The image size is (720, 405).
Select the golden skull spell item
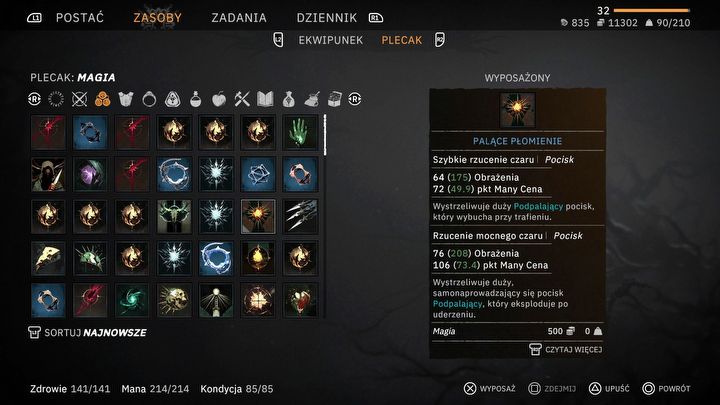(x=174, y=301)
